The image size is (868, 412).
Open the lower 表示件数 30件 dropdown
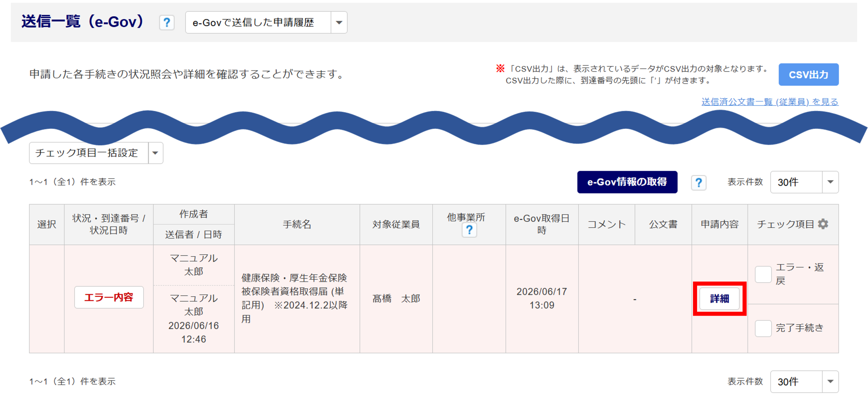[804, 381]
